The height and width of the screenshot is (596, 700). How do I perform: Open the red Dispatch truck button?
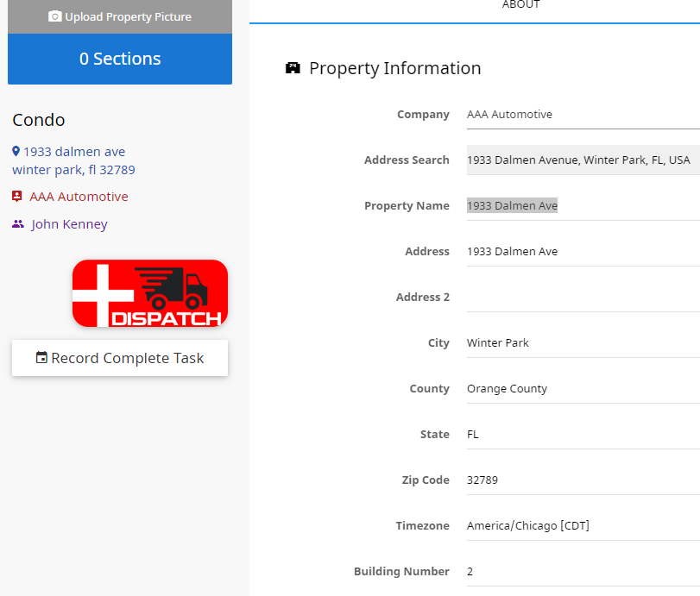pyautogui.click(x=150, y=293)
